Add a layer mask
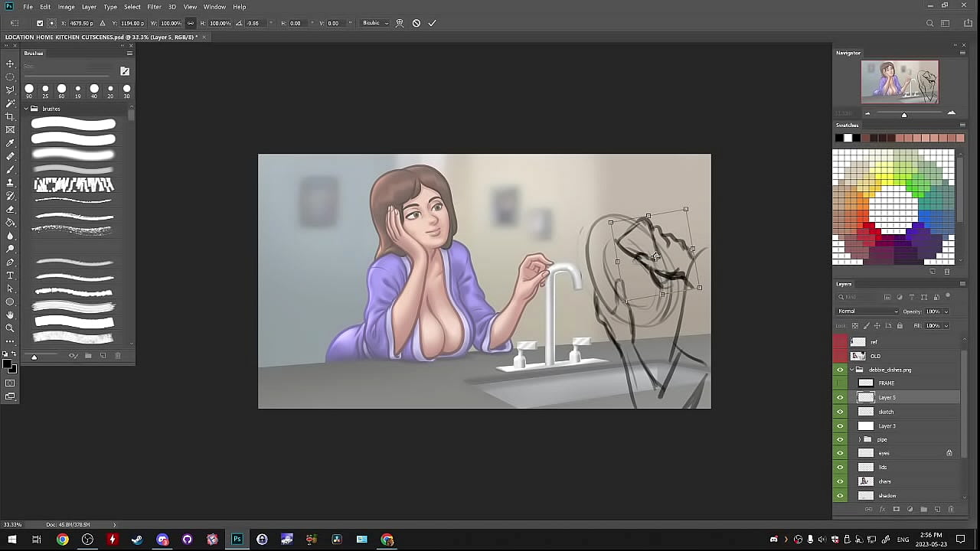 point(897,509)
